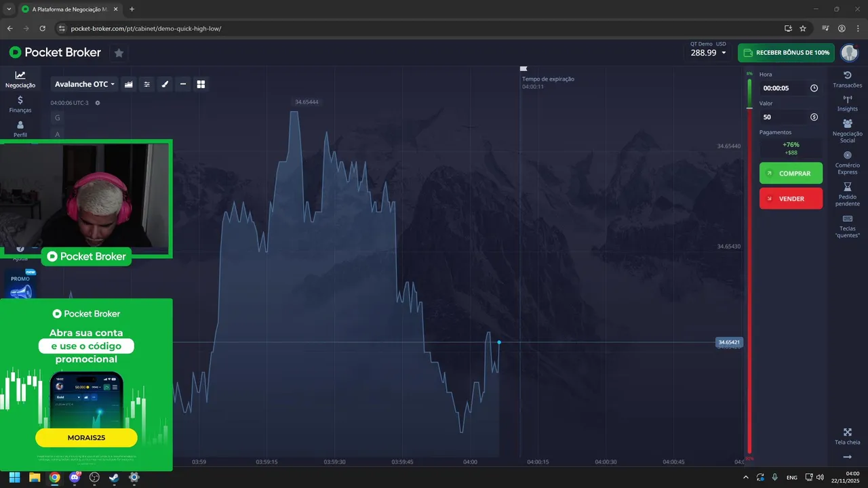Collapse right sidebar with arrow
Screen dimensions: 868x488
point(848,457)
